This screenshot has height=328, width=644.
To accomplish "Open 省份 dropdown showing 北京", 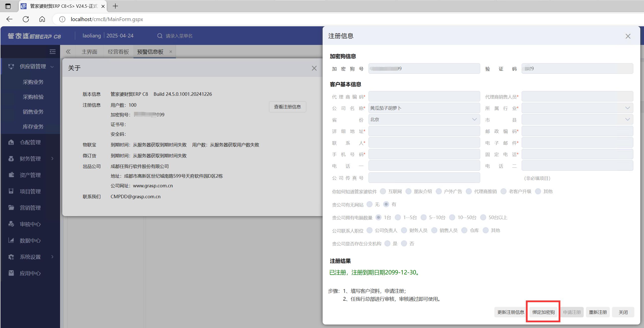I will pyautogui.click(x=424, y=120).
